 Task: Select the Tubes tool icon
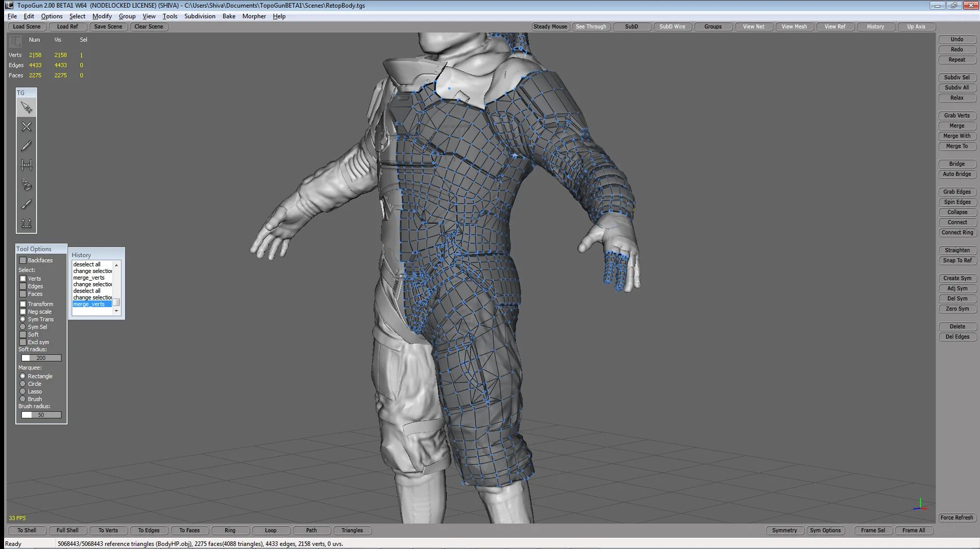[27, 184]
